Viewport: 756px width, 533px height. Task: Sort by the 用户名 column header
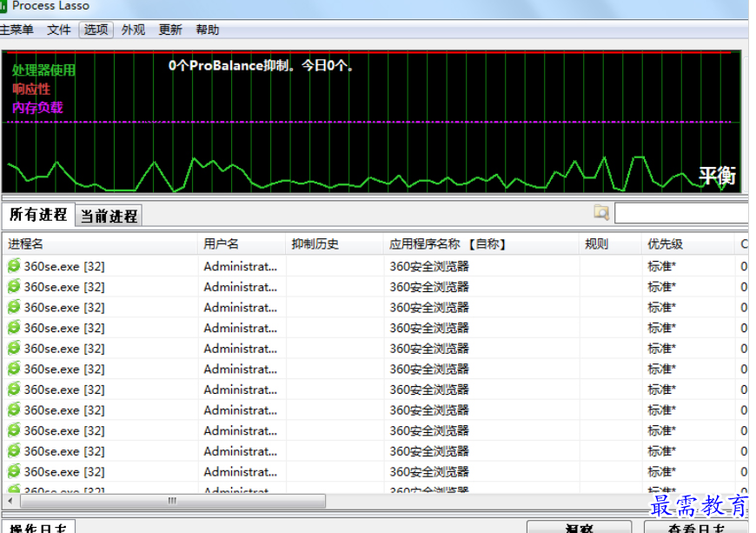pyautogui.click(x=242, y=244)
